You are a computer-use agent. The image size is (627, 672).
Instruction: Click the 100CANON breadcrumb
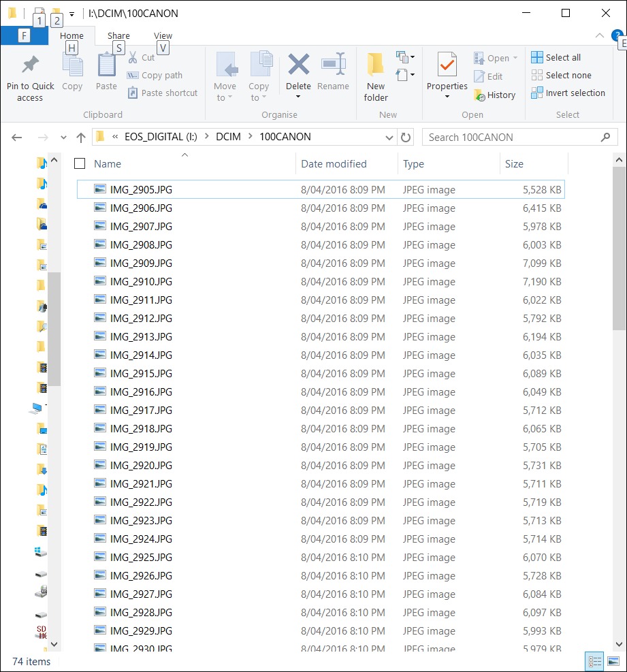(x=285, y=137)
